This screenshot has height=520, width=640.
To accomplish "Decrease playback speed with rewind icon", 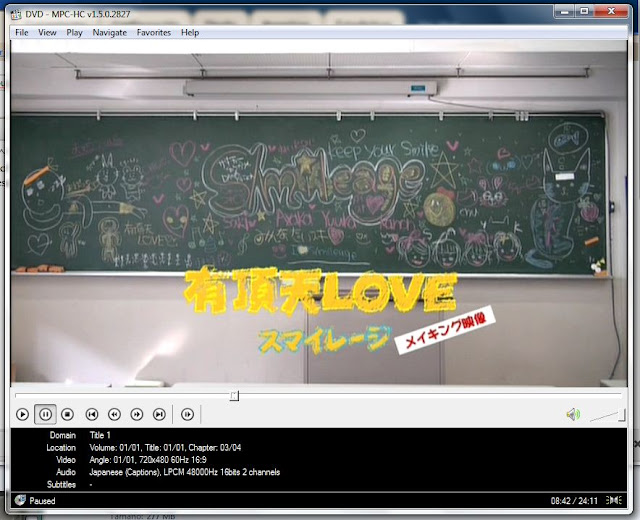I will 114,415.
